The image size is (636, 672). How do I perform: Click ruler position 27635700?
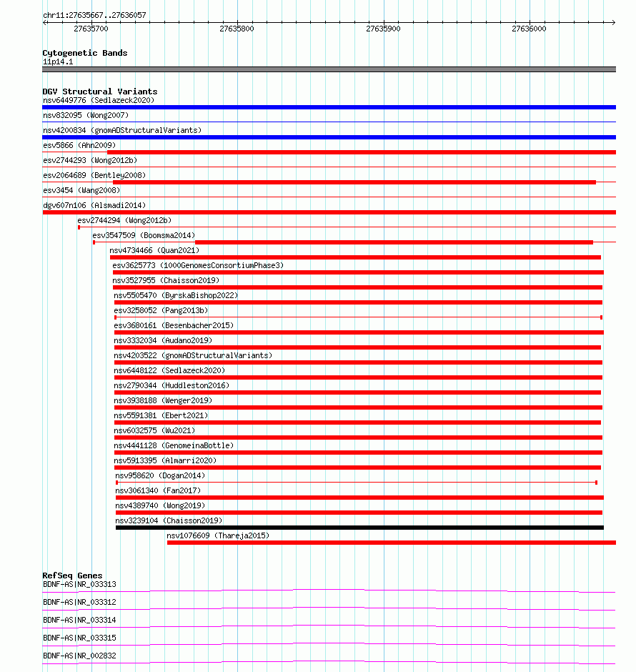[91, 29]
